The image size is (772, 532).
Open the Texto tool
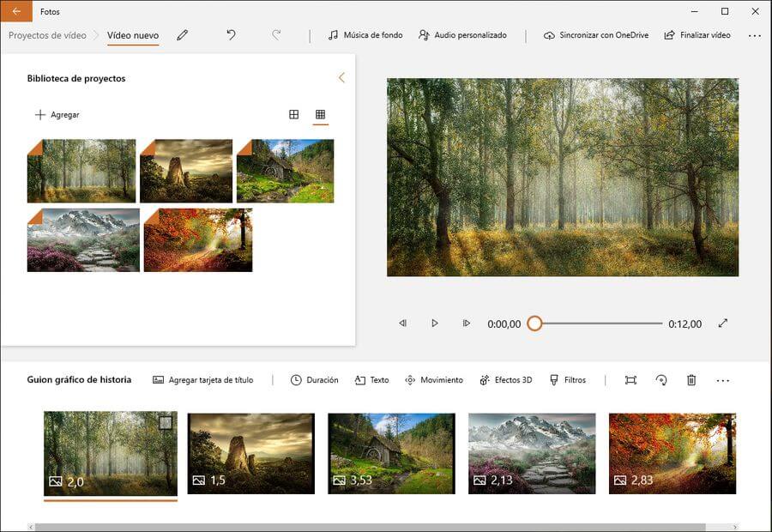(371, 380)
